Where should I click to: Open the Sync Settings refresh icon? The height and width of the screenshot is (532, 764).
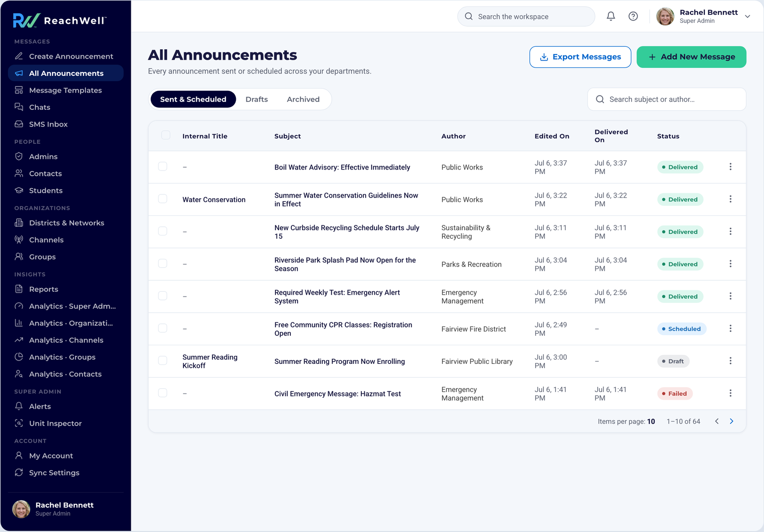[19, 472]
